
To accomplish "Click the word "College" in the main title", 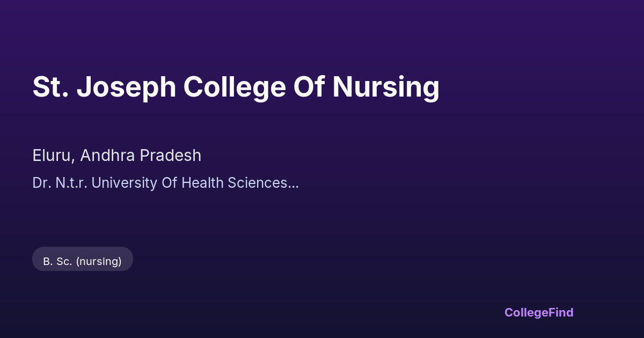I will (234, 87).
